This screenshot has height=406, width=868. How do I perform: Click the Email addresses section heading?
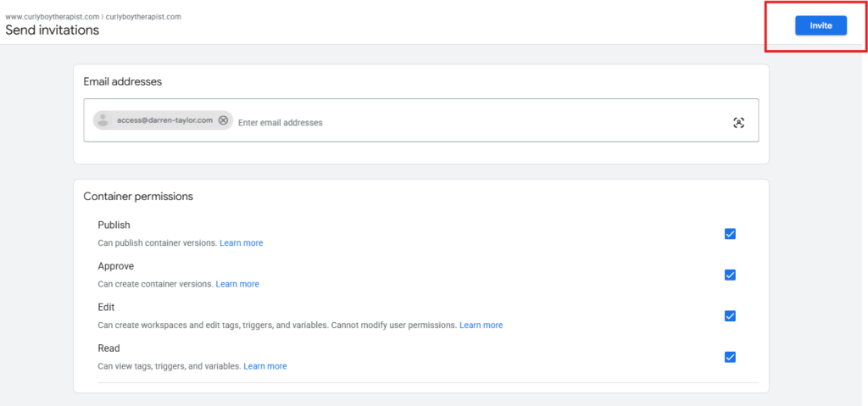pos(122,81)
